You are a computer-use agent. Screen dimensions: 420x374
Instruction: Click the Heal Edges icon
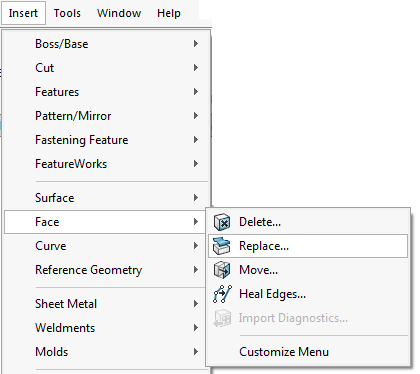point(222,294)
